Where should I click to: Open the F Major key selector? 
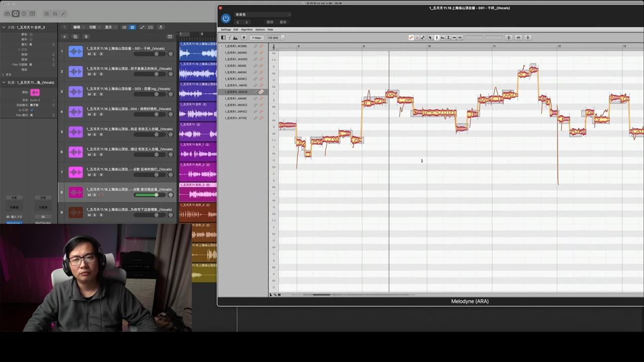(x=257, y=38)
